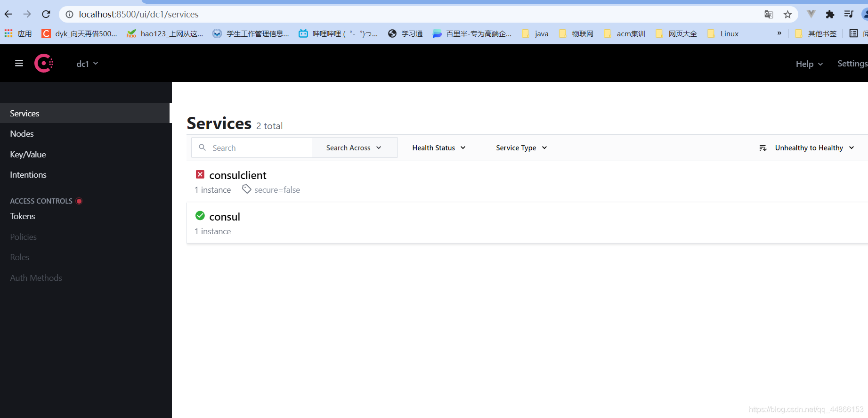This screenshot has height=418, width=868.
Task: Click the Consul logo icon
Action: pos(44,63)
